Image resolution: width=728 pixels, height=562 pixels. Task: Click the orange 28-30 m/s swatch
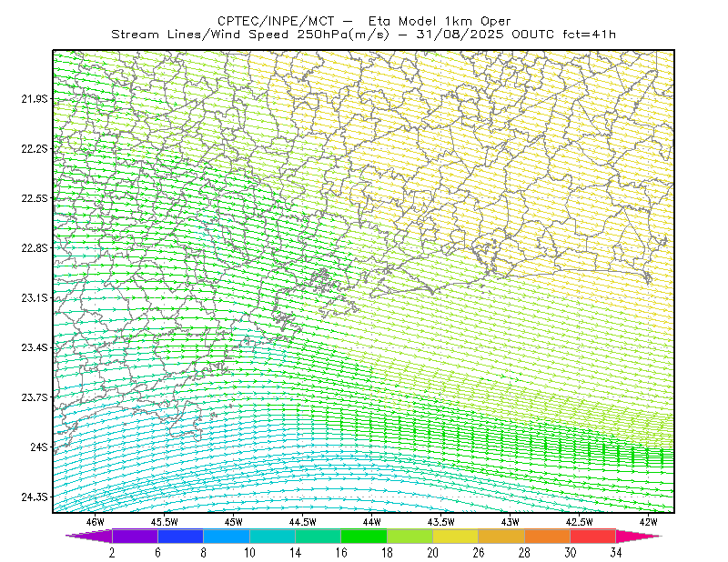tap(548, 536)
